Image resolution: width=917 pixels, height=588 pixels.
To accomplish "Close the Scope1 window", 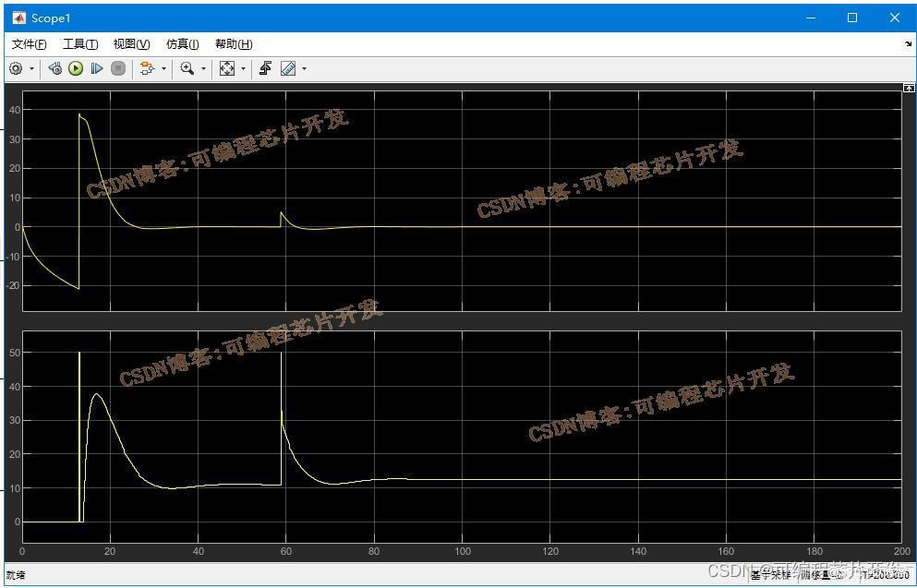I will pos(894,18).
